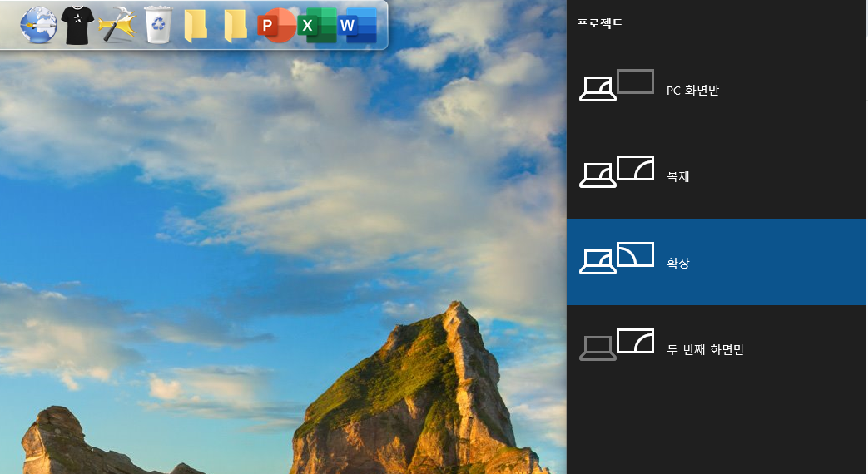Select the PC 화면만 projection option

[717, 90]
